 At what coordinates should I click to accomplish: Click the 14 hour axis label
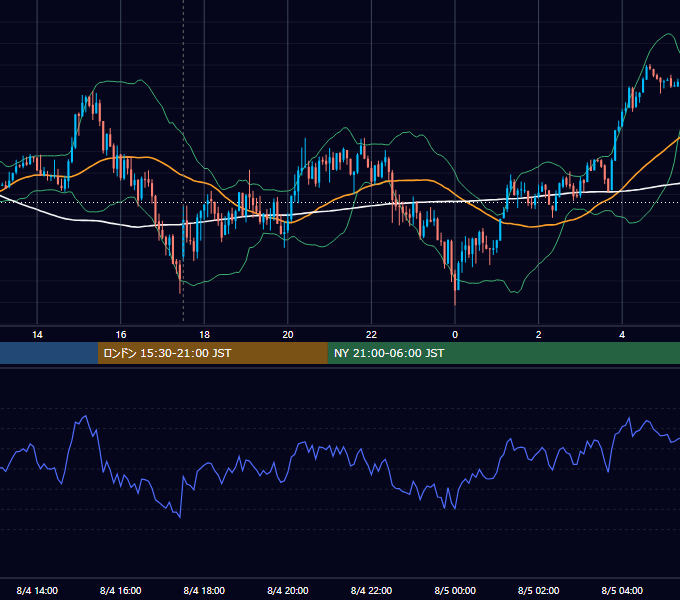[x=37, y=335]
